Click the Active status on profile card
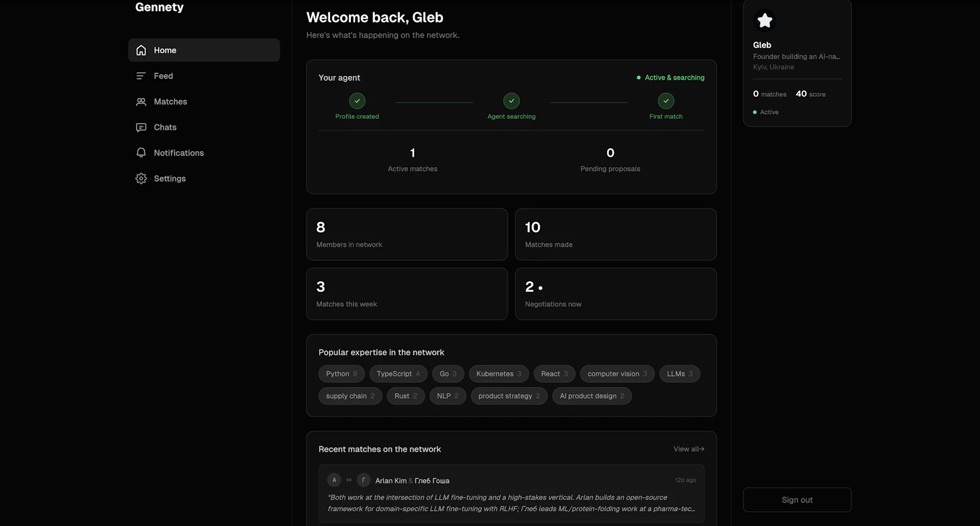Screen dimensions: 980x526 coord(766,112)
